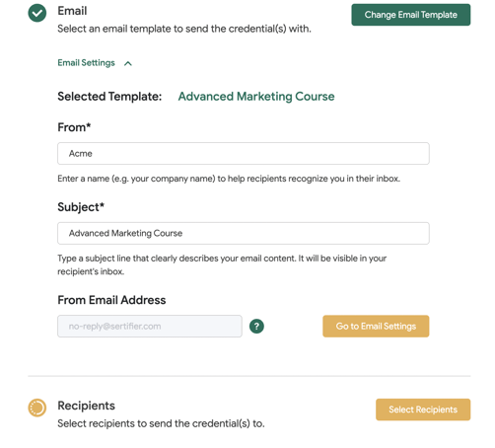Click the From* field label
Image resolution: width=495 pixels, height=448 pixels.
coord(74,127)
